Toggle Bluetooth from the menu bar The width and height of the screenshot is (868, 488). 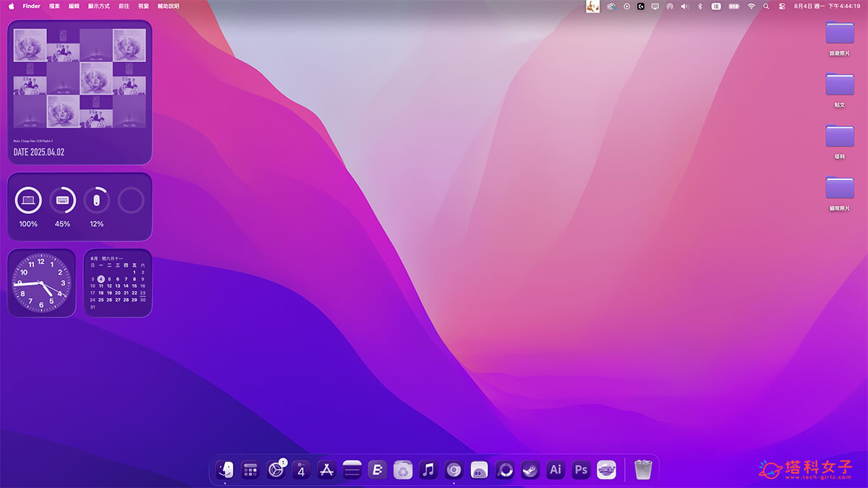point(699,7)
